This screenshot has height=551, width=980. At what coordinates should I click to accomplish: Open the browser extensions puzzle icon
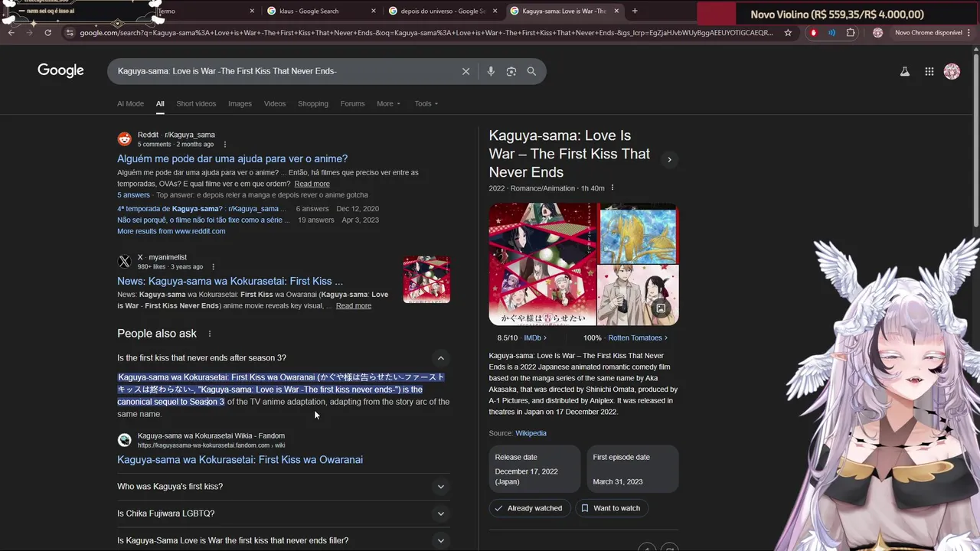[851, 33]
